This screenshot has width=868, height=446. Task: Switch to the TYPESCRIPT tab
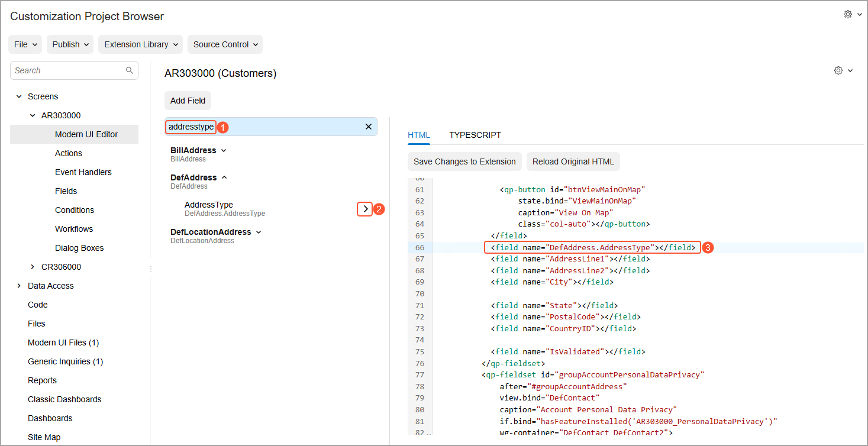(475, 135)
